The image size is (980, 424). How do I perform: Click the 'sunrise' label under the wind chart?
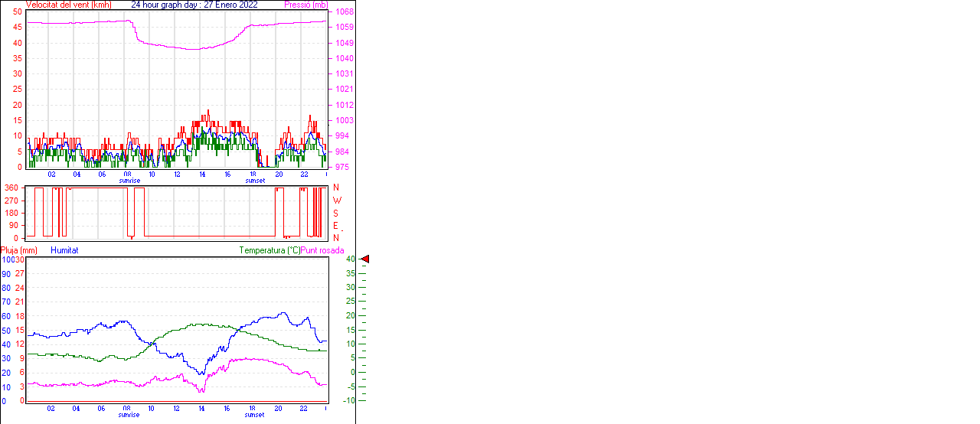[x=129, y=181]
